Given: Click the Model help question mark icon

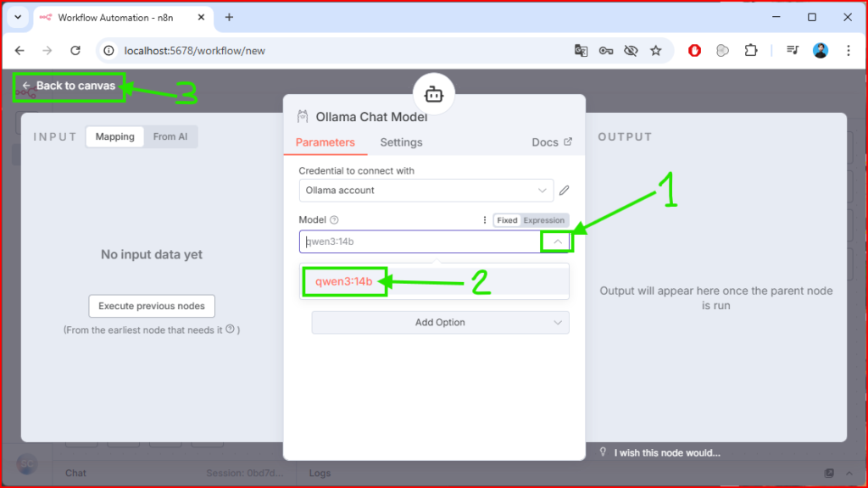Looking at the screenshot, I should (334, 220).
